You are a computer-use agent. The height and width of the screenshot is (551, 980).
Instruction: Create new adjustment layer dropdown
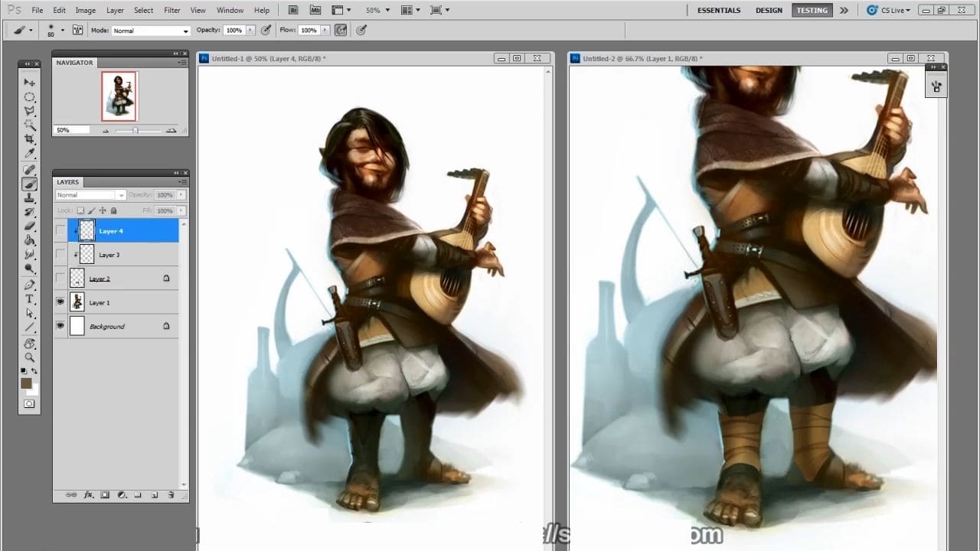click(x=122, y=495)
